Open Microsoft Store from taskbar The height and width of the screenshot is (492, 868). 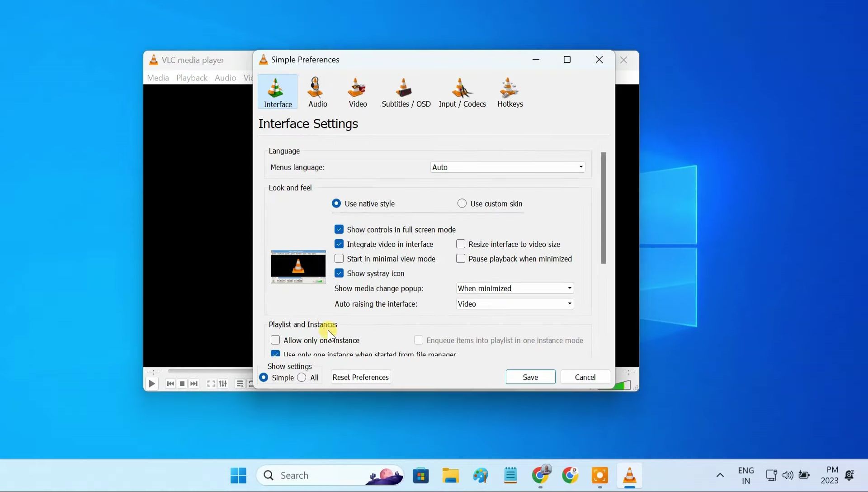421,475
